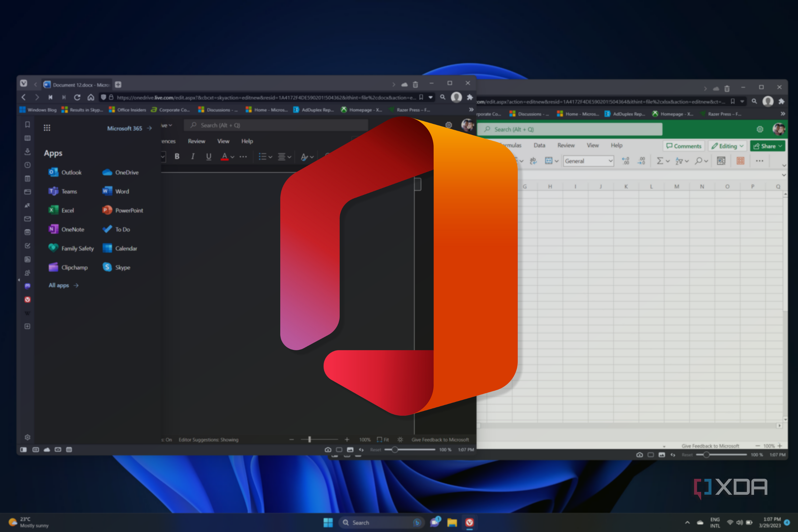Viewport: 798px width, 532px height.
Task: Open PowerPoint from the apps list
Action: tap(128, 210)
